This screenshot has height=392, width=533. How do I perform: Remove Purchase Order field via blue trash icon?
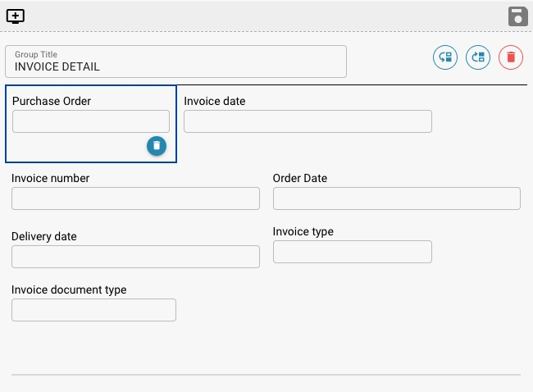(x=157, y=145)
